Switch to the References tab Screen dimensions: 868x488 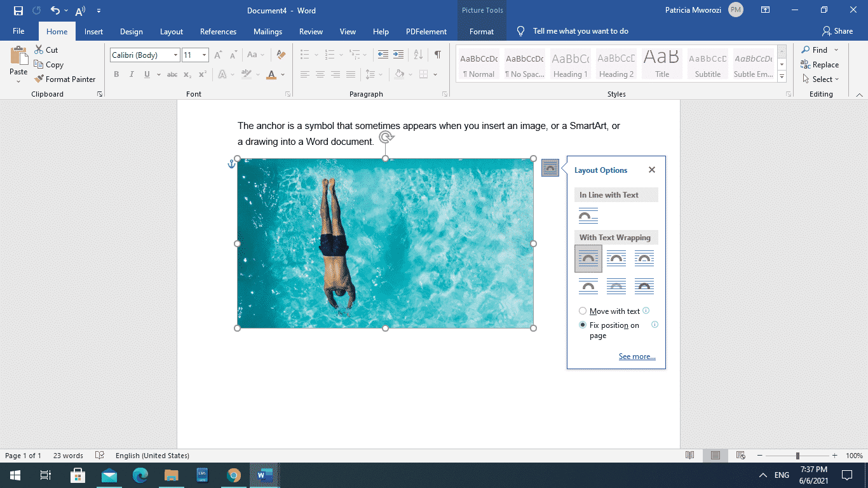click(x=218, y=30)
